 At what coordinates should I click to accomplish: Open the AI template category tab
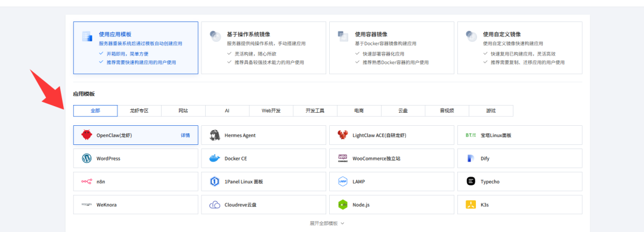click(x=227, y=111)
